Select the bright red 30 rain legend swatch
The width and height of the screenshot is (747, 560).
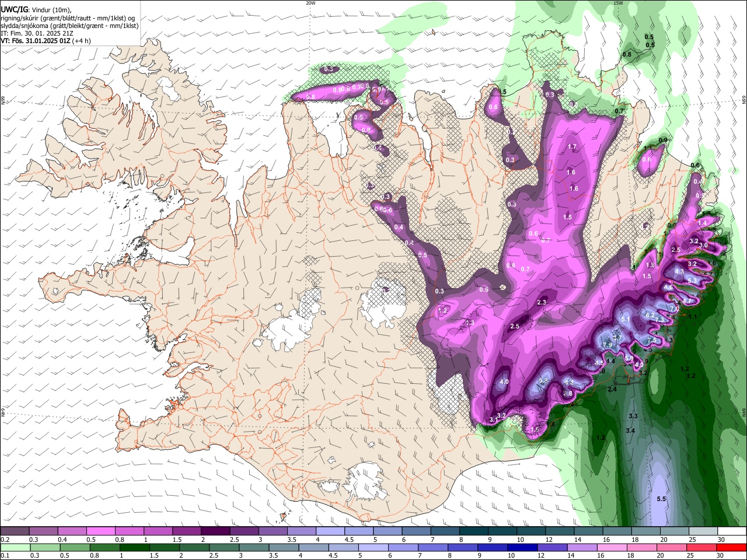click(731, 548)
